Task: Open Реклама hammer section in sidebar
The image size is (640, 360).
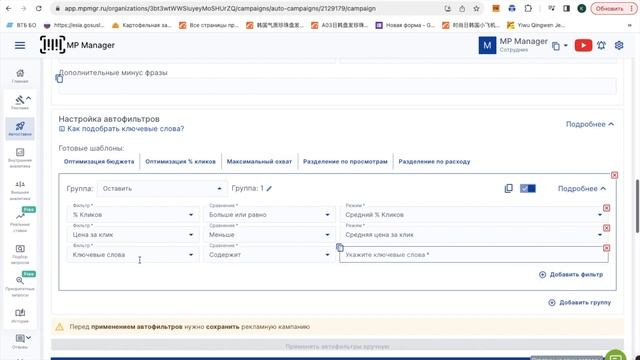Action: click(x=20, y=102)
